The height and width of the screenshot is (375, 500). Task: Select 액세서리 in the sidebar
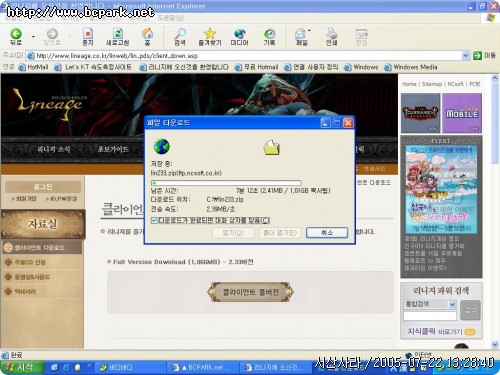click(25, 292)
